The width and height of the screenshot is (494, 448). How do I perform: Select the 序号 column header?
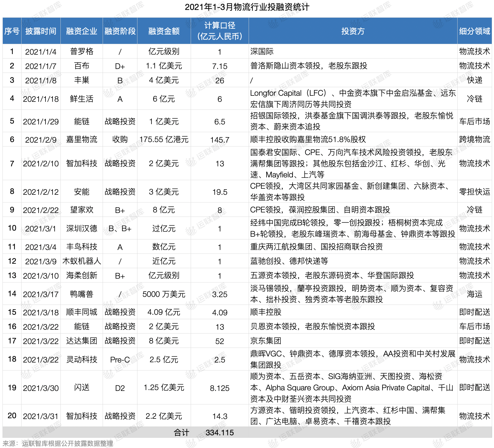(x=12, y=31)
